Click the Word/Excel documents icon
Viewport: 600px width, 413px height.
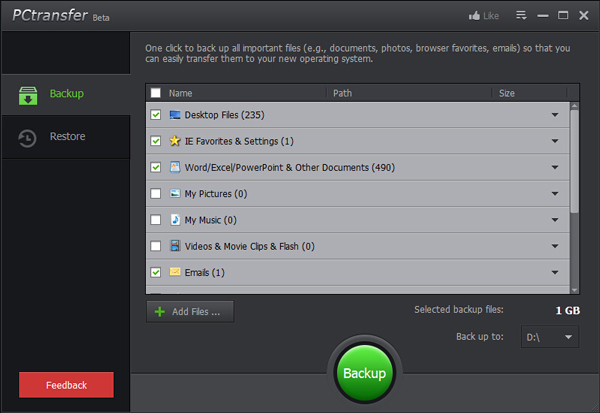pyautogui.click(x=175, y=167)
